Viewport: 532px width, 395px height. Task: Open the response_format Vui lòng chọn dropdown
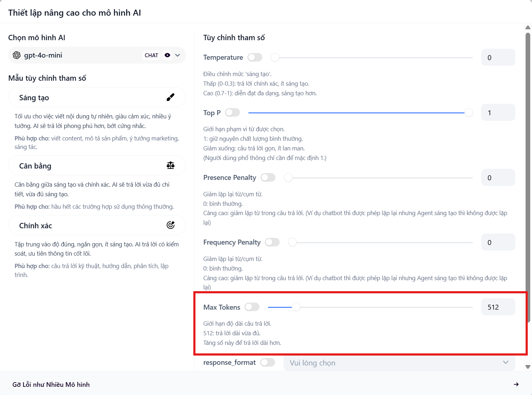pos(399,363)
